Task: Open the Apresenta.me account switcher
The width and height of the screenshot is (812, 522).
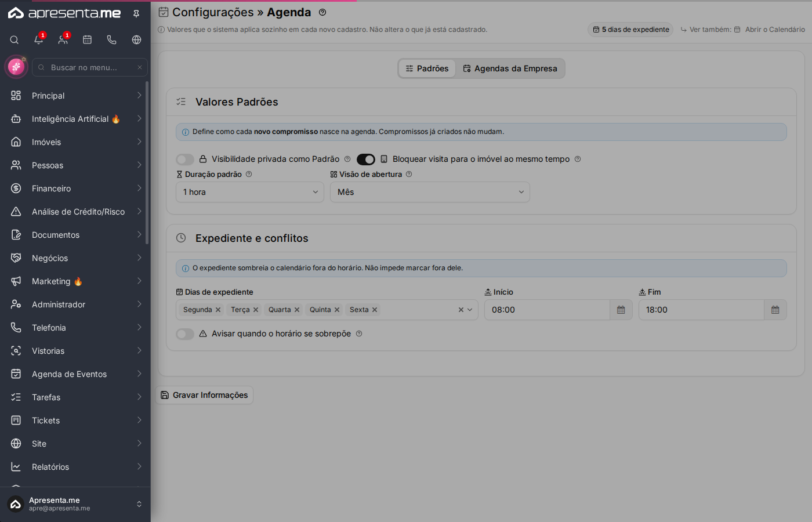Action: click(75, 504)
